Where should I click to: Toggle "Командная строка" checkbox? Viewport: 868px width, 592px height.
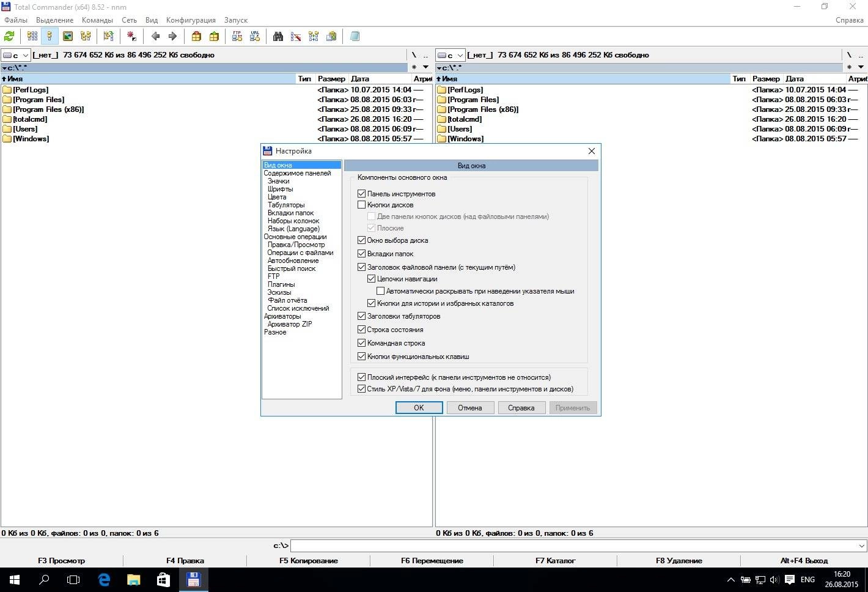point(361,343)
